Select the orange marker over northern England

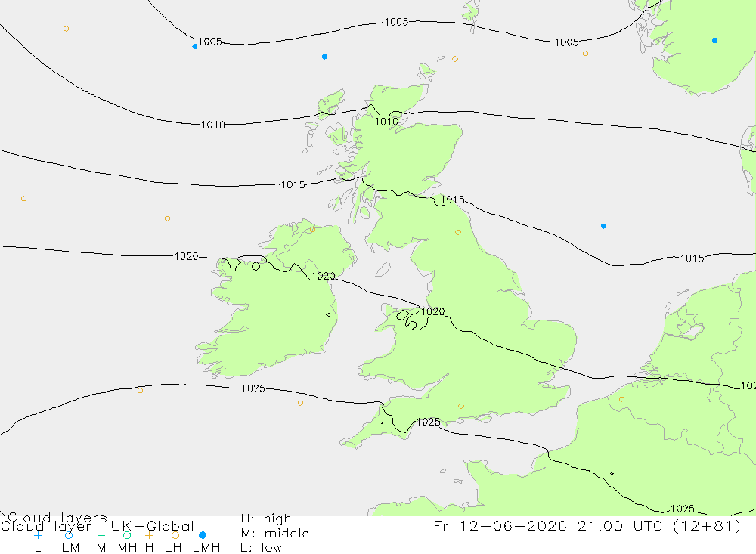point(458,232)
